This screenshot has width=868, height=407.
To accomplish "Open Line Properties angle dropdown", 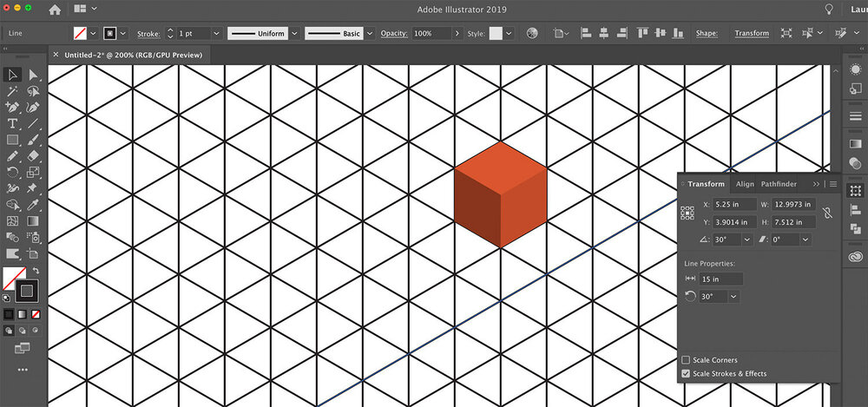I will click(x=734, y=297).
